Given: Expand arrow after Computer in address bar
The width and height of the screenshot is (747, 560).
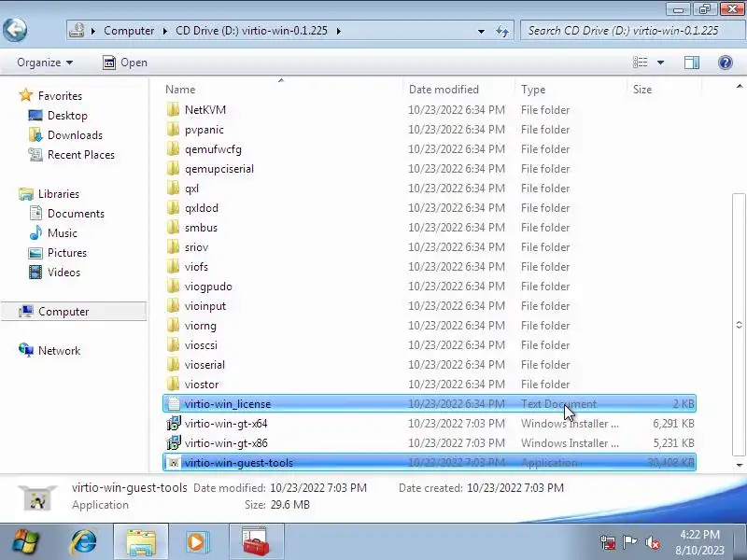Looking at the screenshot, I should point(165,31).
